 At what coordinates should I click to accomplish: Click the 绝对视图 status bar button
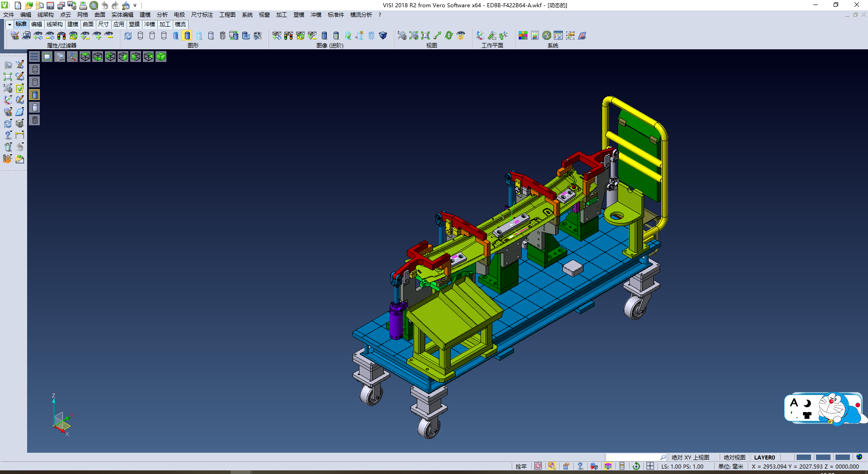click(734, 457)
